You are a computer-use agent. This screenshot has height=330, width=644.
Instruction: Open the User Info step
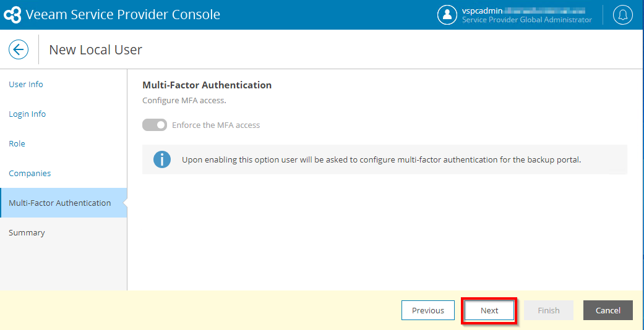pos(26,85)
